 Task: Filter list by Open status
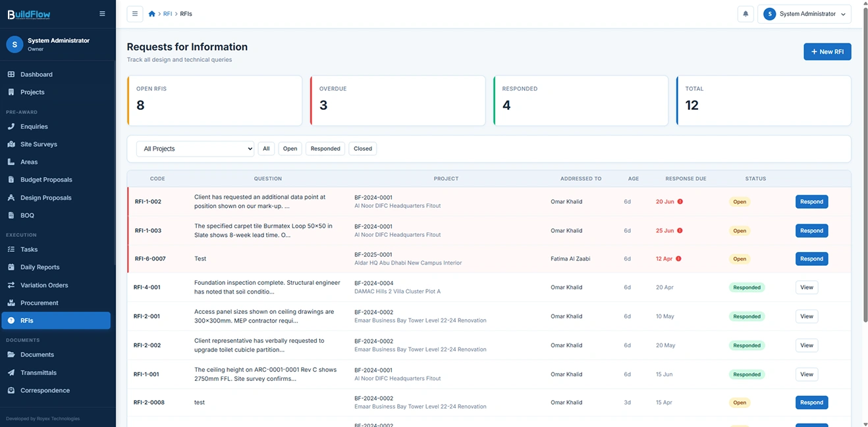(x=290, y=149)
